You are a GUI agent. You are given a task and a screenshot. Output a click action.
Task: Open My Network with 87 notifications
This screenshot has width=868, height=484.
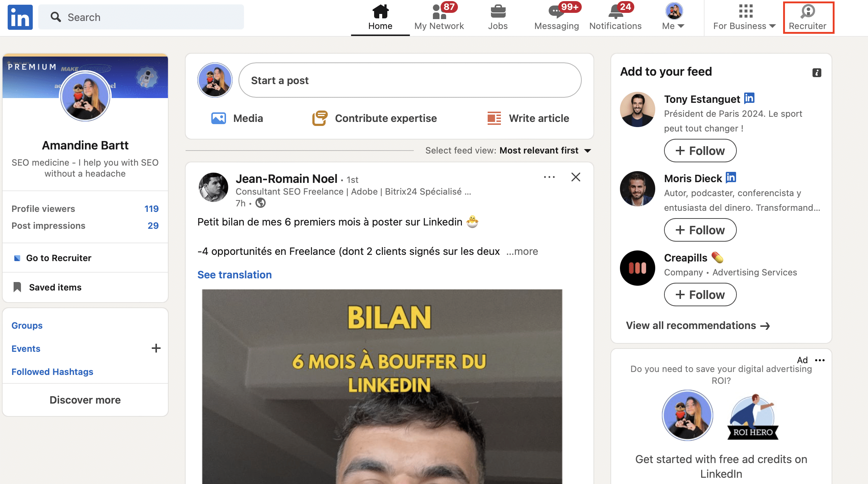pyautogui.click(x=440, y=17)
